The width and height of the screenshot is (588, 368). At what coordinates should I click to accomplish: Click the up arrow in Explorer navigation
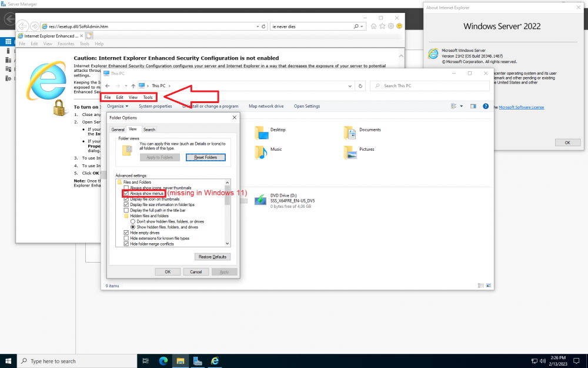(133, 86)
